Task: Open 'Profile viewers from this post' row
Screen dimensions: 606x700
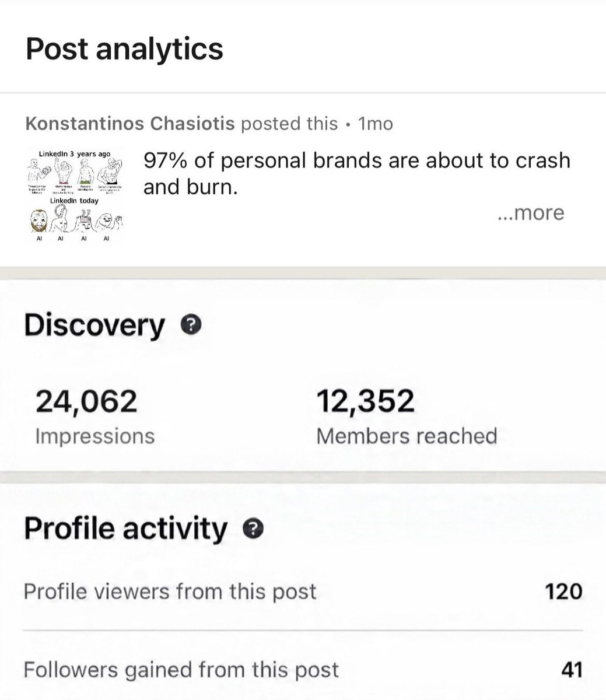Action: 303,591
